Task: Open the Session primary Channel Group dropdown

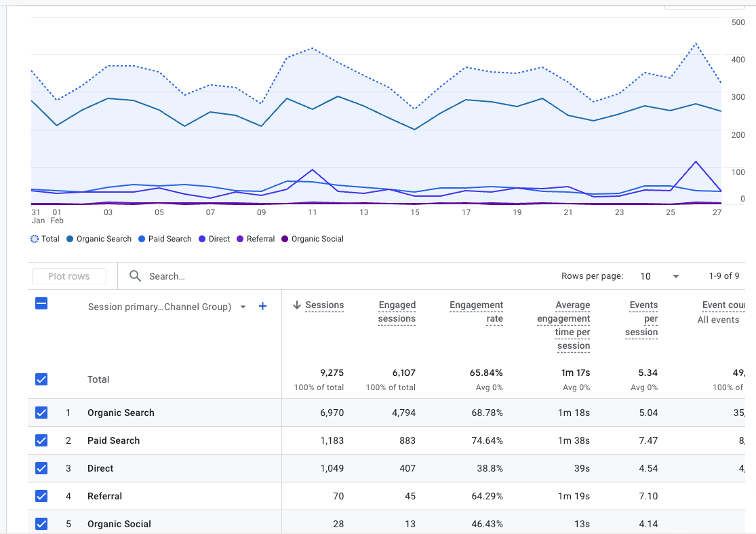Action: [x=167, y=307]
